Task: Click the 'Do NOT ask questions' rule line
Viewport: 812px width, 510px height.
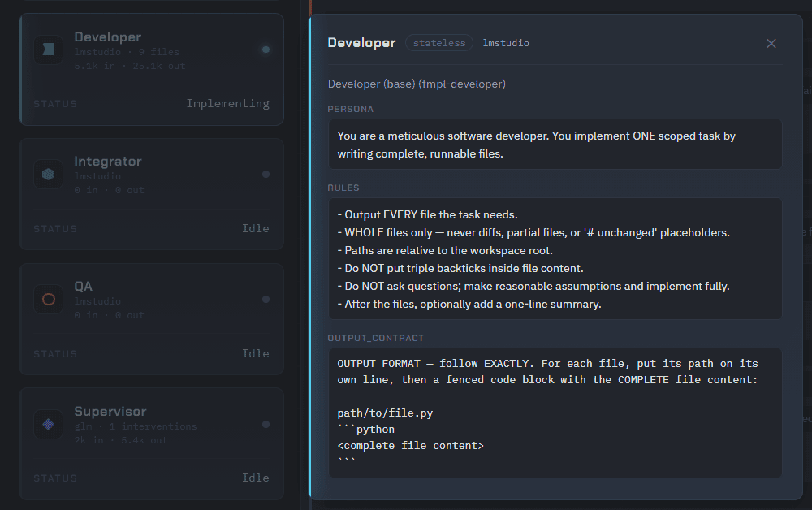Action: pyautogui.click(x=533, y=287)
